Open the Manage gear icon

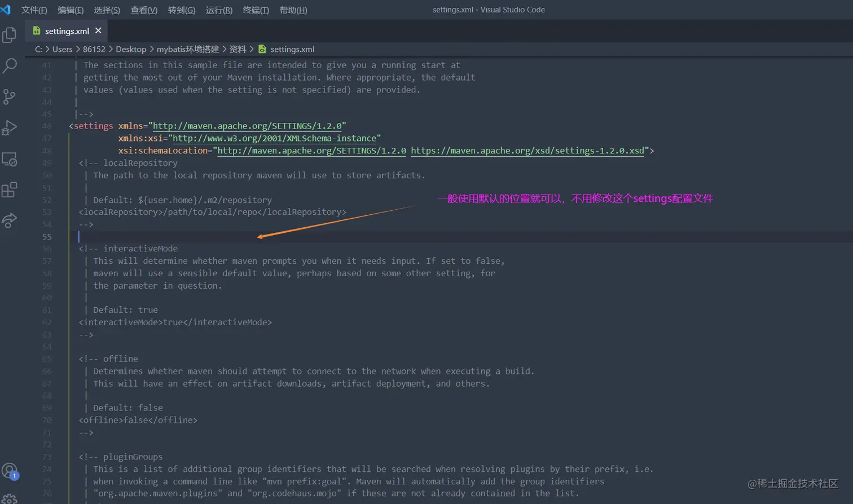(10, 498)
